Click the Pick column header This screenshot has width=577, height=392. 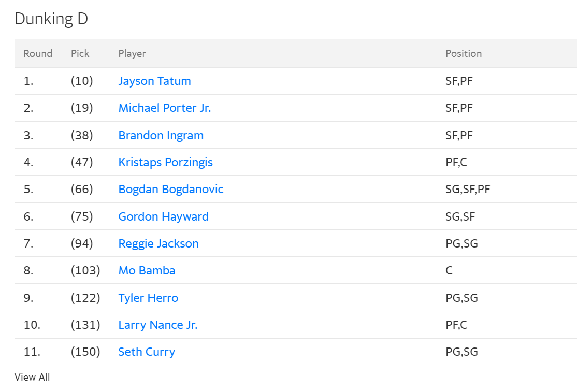(80, 53)
